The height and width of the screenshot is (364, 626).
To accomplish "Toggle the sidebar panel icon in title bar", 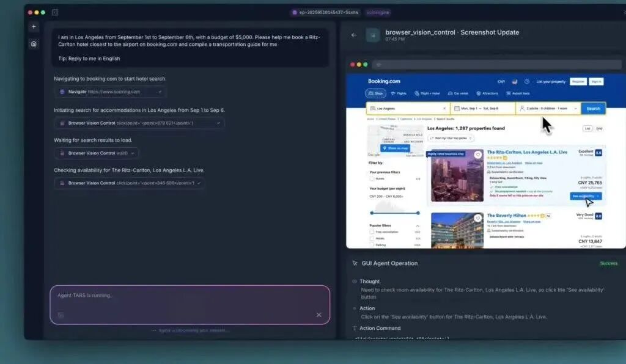I will click(55, 12).
